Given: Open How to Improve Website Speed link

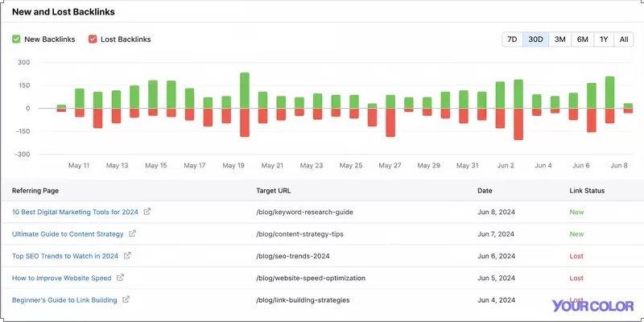Looking at the screenshot, I should pyautogui.click(x=62, y=278).
